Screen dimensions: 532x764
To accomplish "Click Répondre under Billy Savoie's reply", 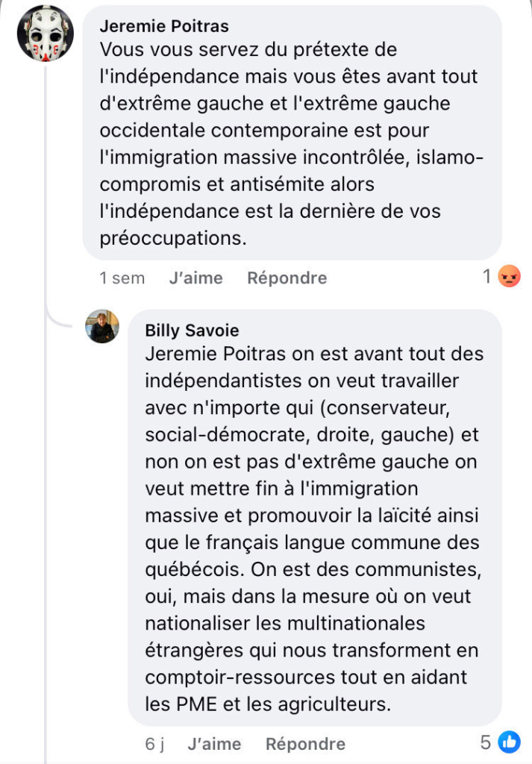I will (x=305, y=744).
